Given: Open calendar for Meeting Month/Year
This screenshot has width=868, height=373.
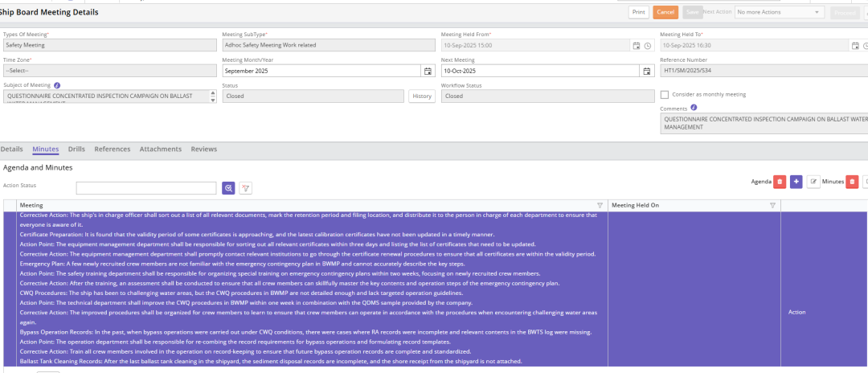Looking at the screenshot, I should (x=428, y=71).
